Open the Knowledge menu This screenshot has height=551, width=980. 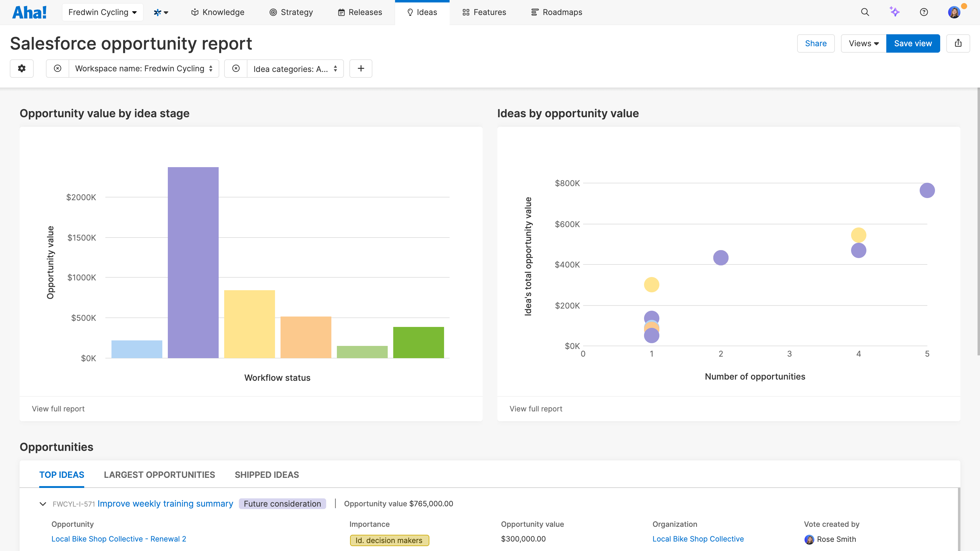pos(218,12)
